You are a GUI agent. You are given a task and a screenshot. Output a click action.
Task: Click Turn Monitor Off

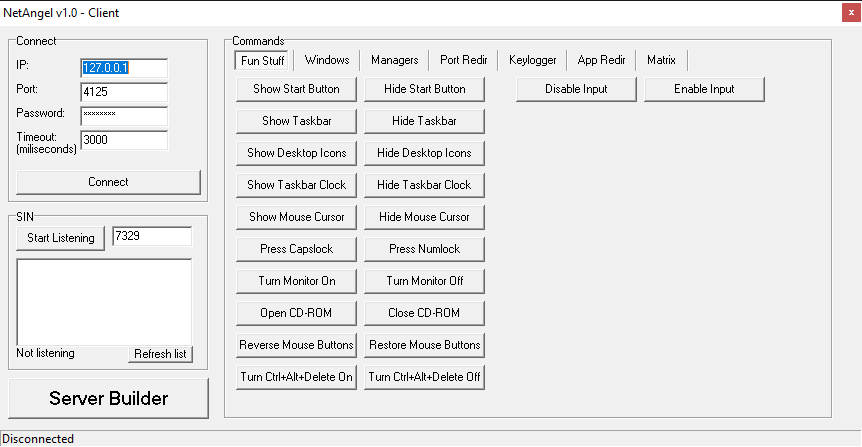[x=424, y=281]
